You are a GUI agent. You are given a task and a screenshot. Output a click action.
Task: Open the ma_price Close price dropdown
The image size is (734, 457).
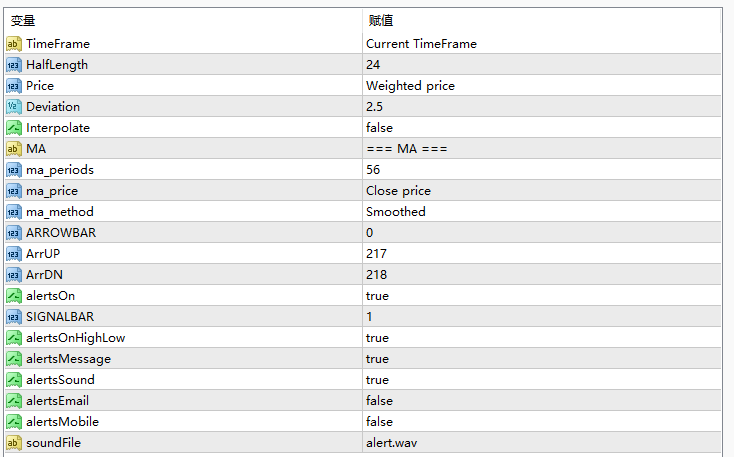398,191
